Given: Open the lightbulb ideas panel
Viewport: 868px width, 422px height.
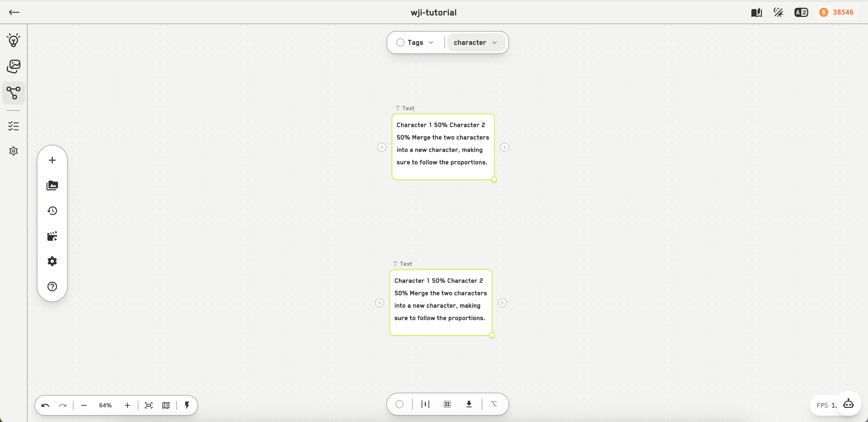Looking at the screenshot, I should tap(13, 40).
